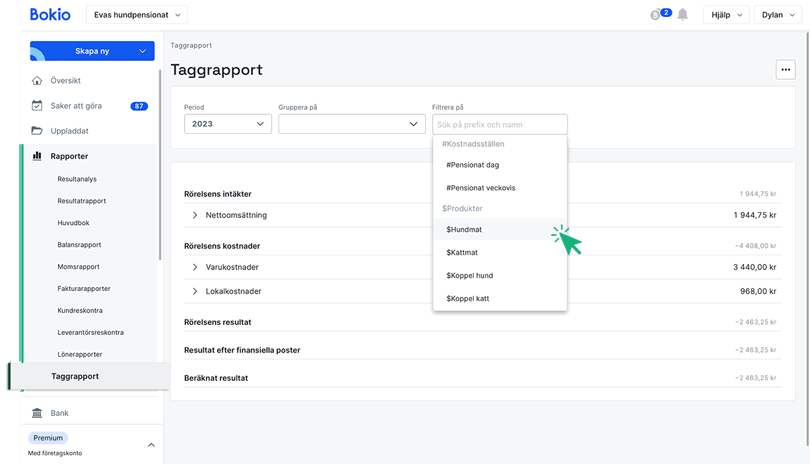Select #Pensionat veckovis filter option
The height and width of the screenshot is (464, 810).
481,187
